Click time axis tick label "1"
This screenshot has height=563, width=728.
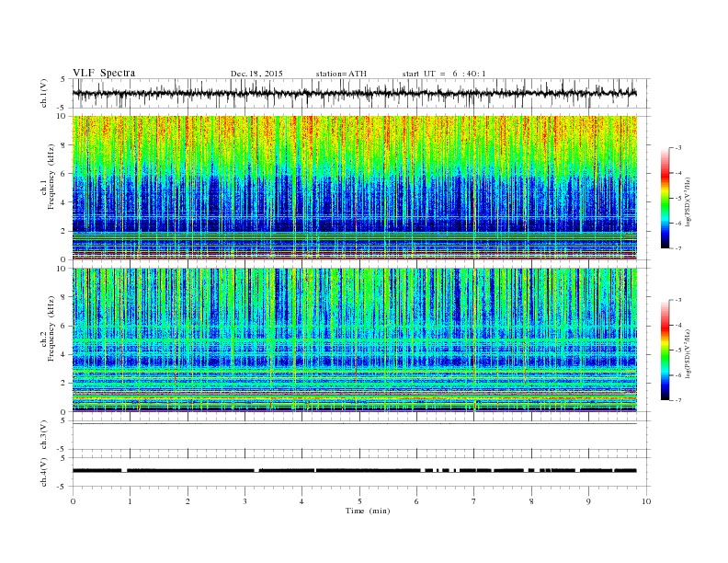click(130, 501)
